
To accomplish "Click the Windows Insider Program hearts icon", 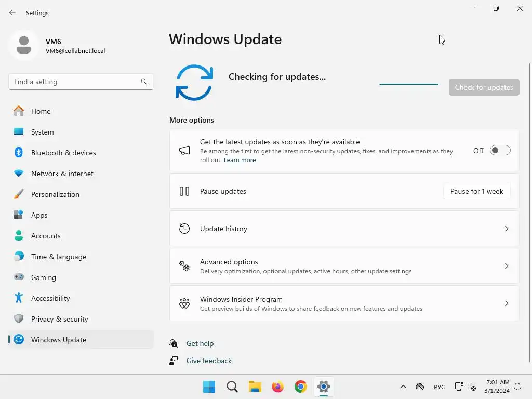I will click(x=184, y=303).
